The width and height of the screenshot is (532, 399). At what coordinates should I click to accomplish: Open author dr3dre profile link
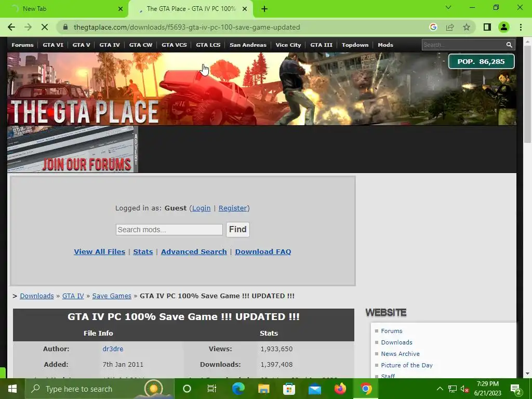coord(113,349)
